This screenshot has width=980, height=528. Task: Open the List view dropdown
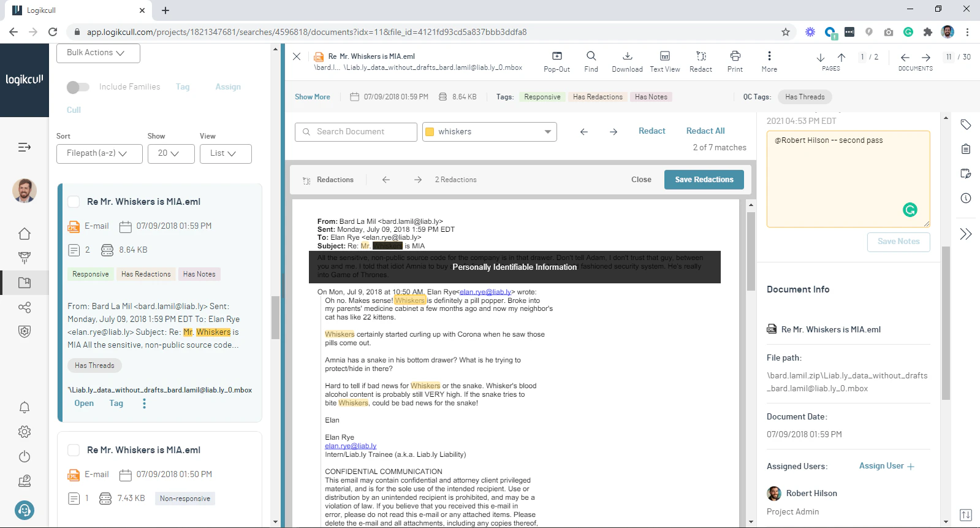[226, 153]
